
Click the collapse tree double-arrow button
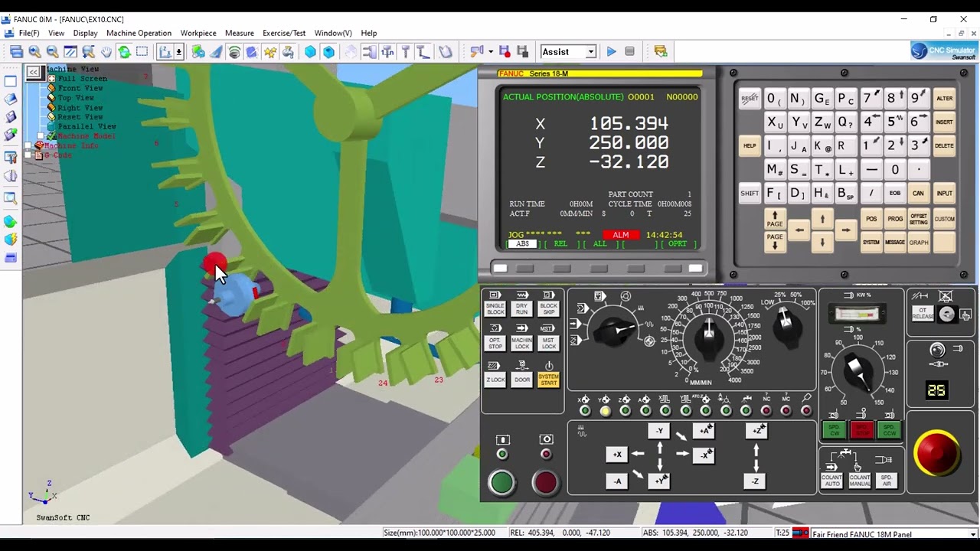(x=34, y=72)
